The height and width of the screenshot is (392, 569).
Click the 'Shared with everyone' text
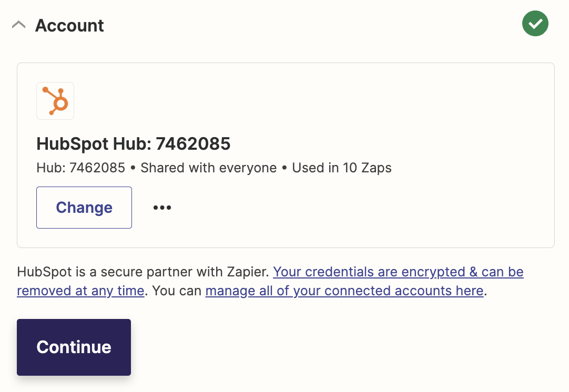(208, 168)
